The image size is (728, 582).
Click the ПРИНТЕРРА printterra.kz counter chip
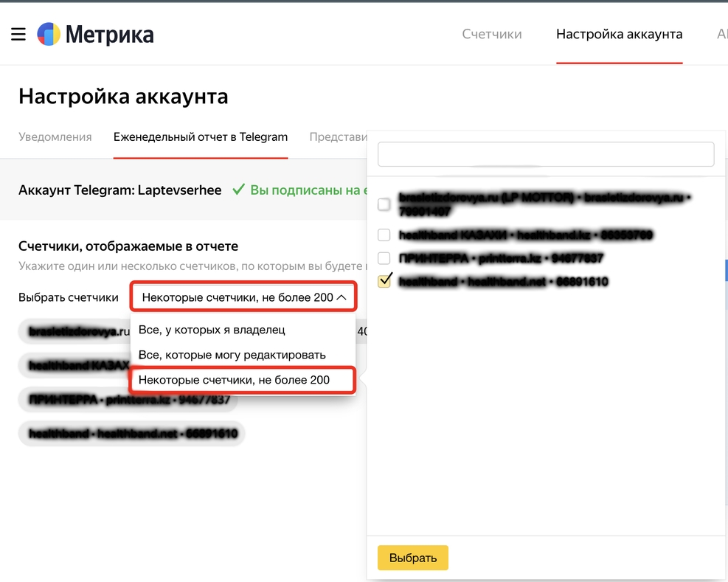pos(128,400)
